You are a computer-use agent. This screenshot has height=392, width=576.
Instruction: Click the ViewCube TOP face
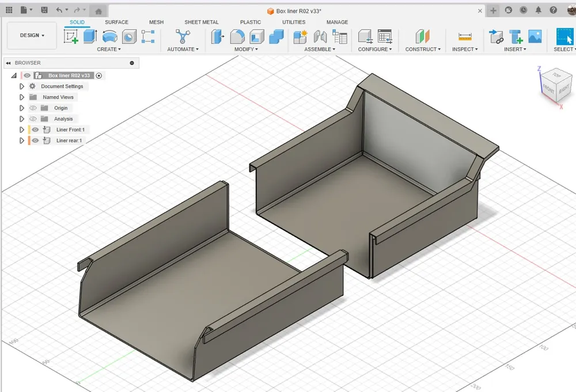pyautogui.click(x=557, y=75)
